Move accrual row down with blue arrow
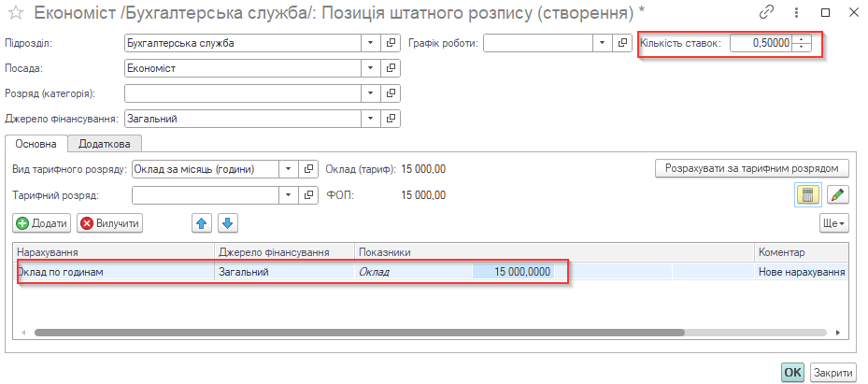 tap(228, 223)
